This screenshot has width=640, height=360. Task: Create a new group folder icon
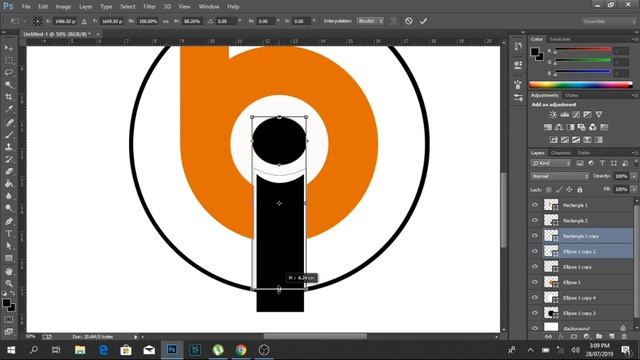pos(599,336)
